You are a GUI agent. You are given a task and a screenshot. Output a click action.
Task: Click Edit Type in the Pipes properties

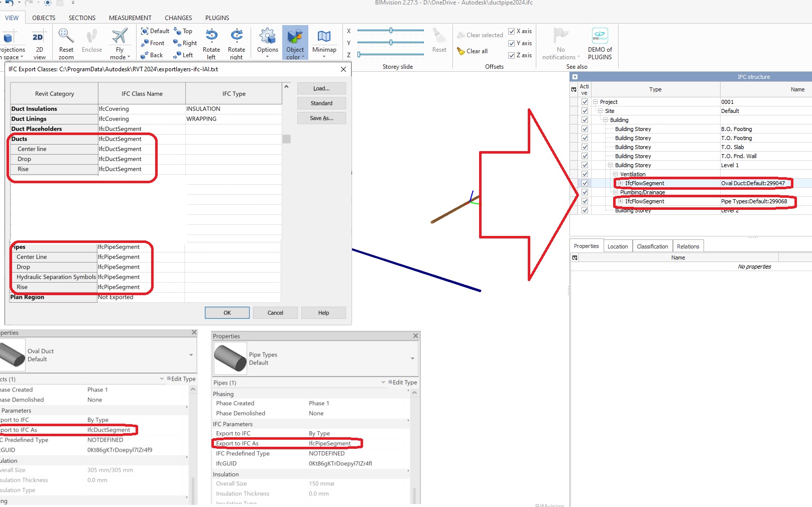point(403,382)
